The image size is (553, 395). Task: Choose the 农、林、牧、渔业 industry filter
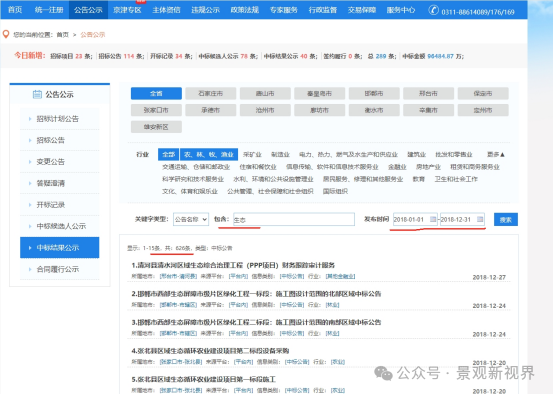coord(209,154)
